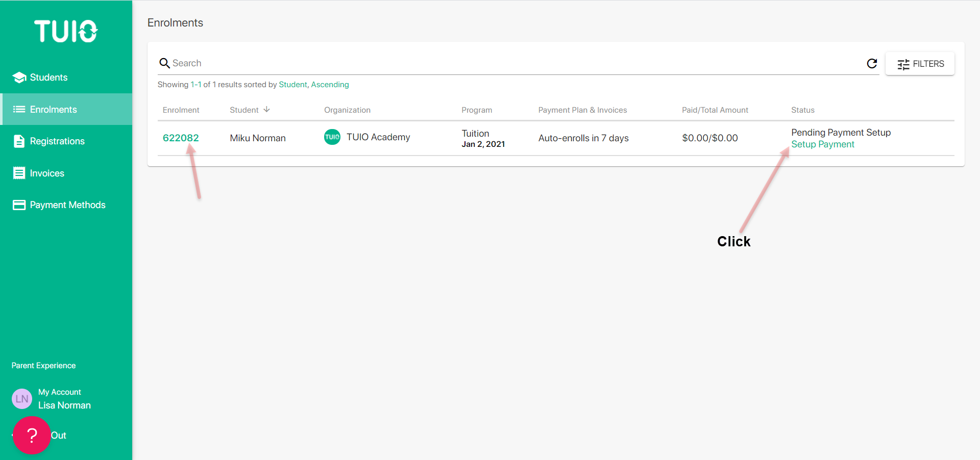Click the TUIO Academy organization logo
This screenshot has height=460, width=980.
332,137
